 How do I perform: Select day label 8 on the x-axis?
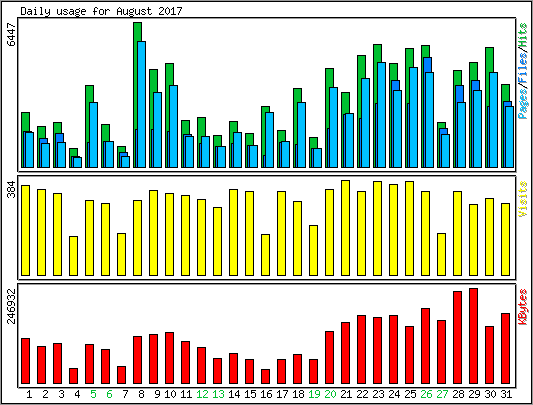[141, 394]
